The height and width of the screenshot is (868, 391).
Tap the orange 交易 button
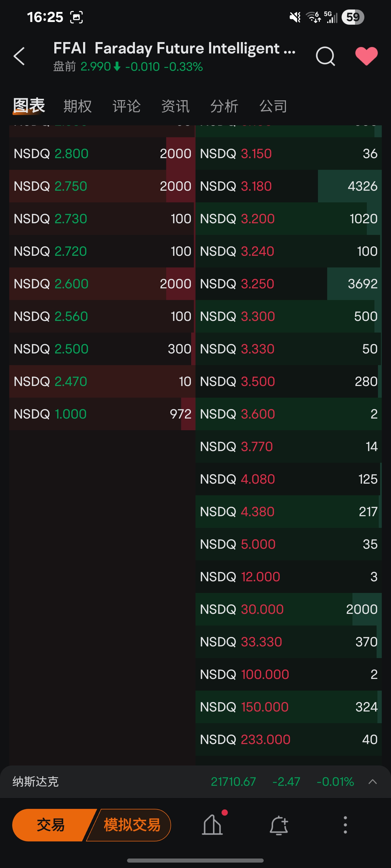51,825
